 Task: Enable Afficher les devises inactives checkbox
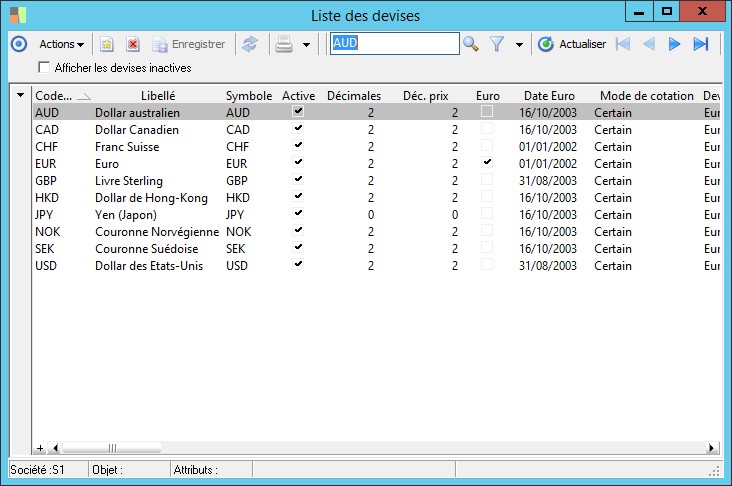click(x=44, y=67)
